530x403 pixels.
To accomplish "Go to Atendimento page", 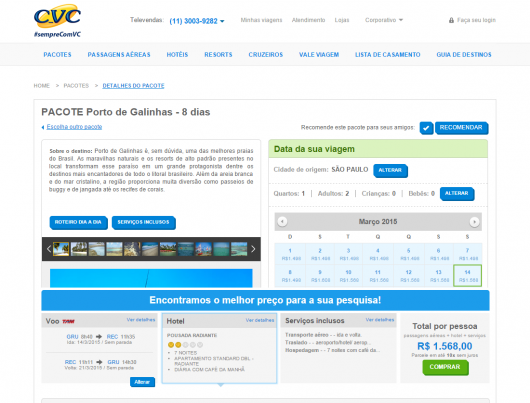I will pos(308,20).
